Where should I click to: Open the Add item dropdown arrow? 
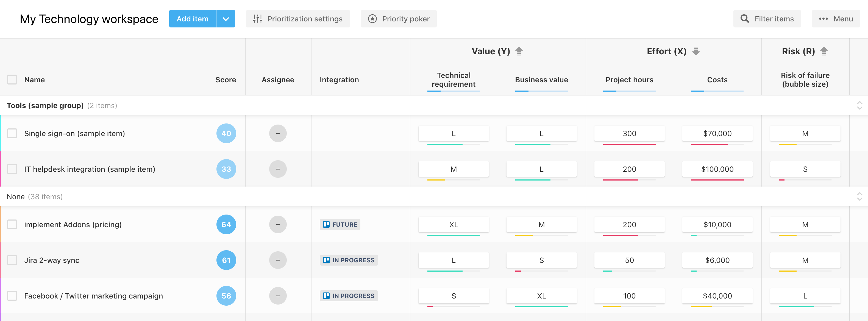226,19
